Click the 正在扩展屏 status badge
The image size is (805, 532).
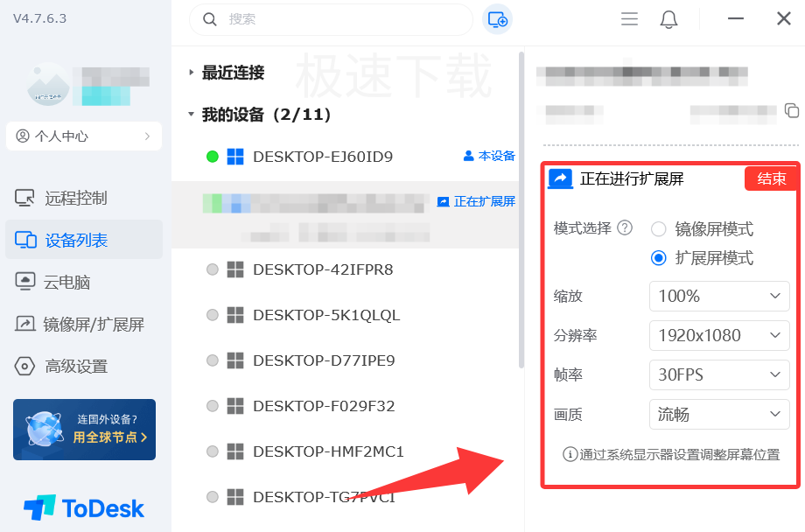coord(476,201)
